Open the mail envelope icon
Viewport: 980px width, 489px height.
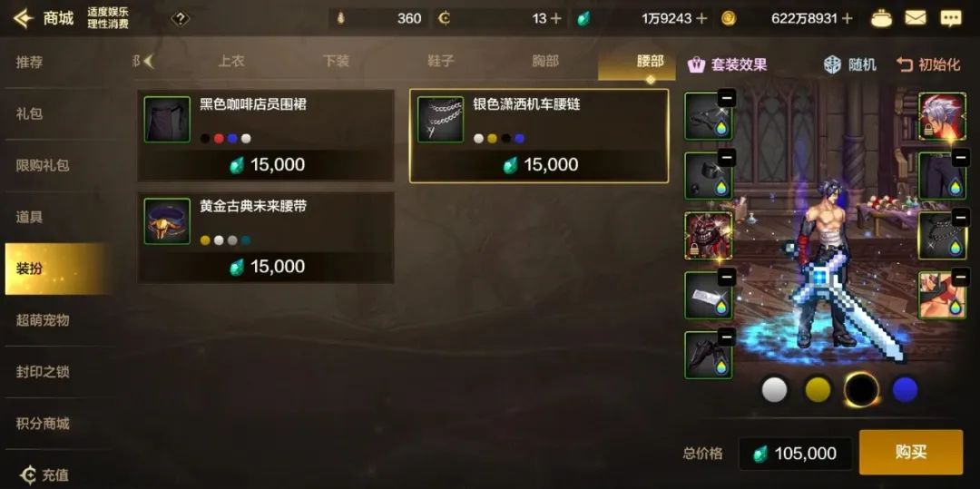point(916,18)
